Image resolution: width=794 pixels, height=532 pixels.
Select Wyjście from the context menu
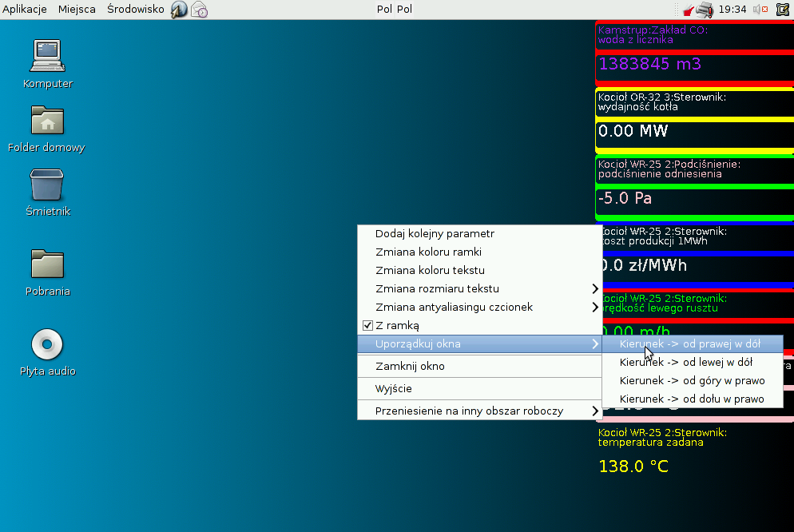pos(479,389)
